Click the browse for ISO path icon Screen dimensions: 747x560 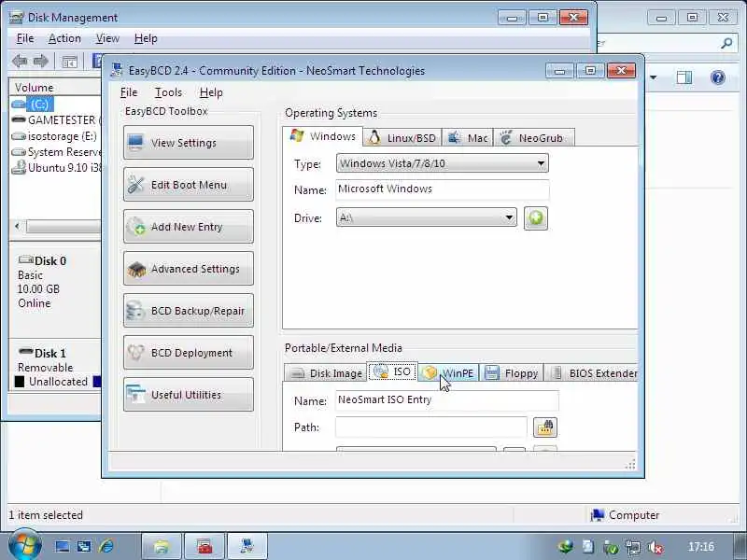tap(545, 427)
